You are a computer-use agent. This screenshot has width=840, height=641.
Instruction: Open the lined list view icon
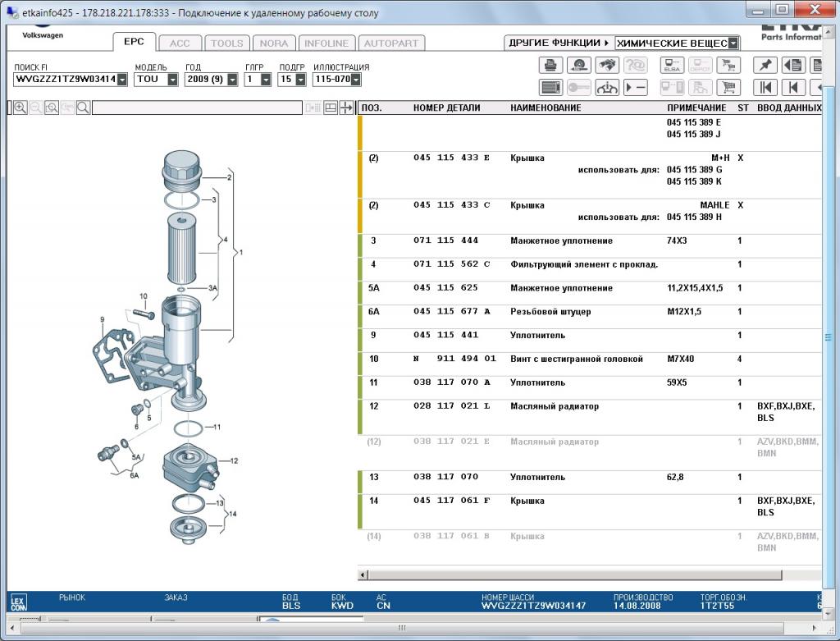coord(550,87)
